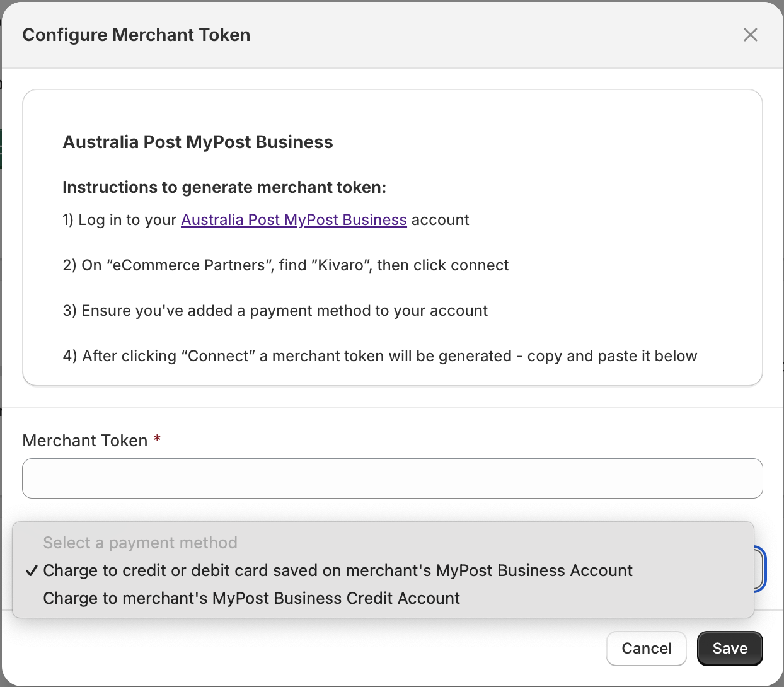Click the instructions panel containing token steps
This screenshot has width=784, height=687.
(x=392, y=236)
